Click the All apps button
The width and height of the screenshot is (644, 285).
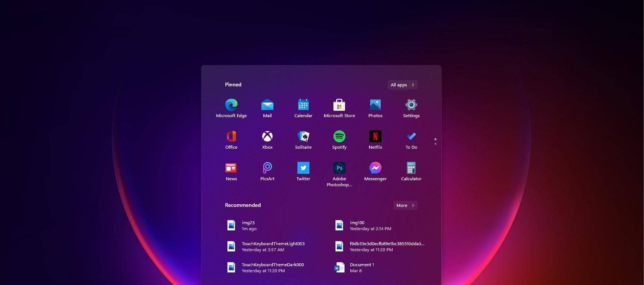click(402, 85)
